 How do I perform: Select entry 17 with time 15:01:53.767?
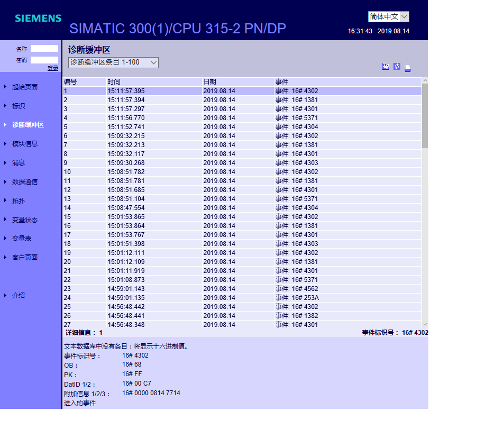coord(242,235)
